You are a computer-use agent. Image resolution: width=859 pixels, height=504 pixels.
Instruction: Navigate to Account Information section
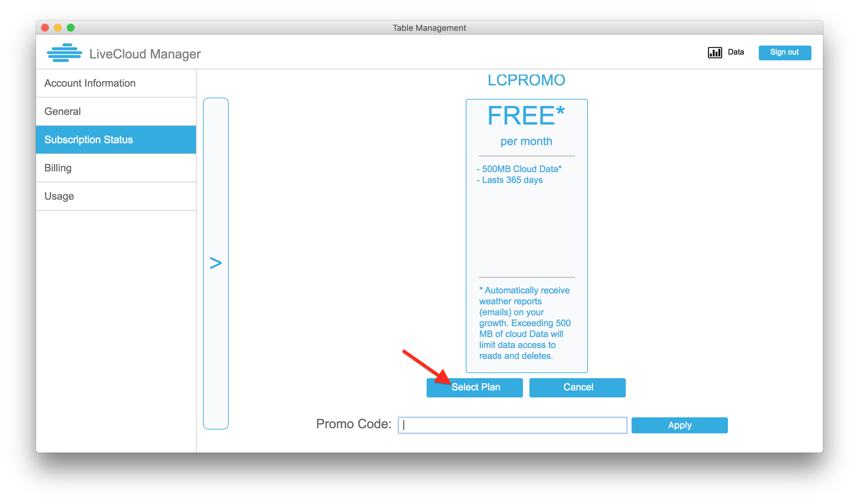click(117, 83)
